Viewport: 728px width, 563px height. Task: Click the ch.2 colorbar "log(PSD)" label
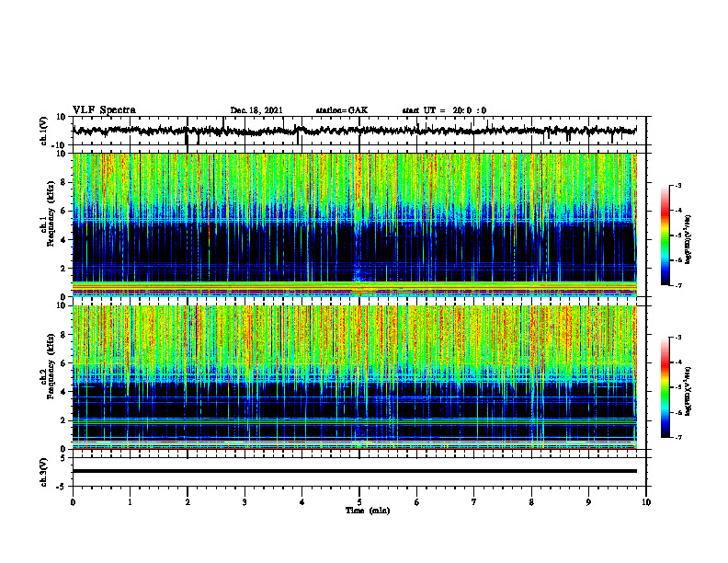(688, 391)
